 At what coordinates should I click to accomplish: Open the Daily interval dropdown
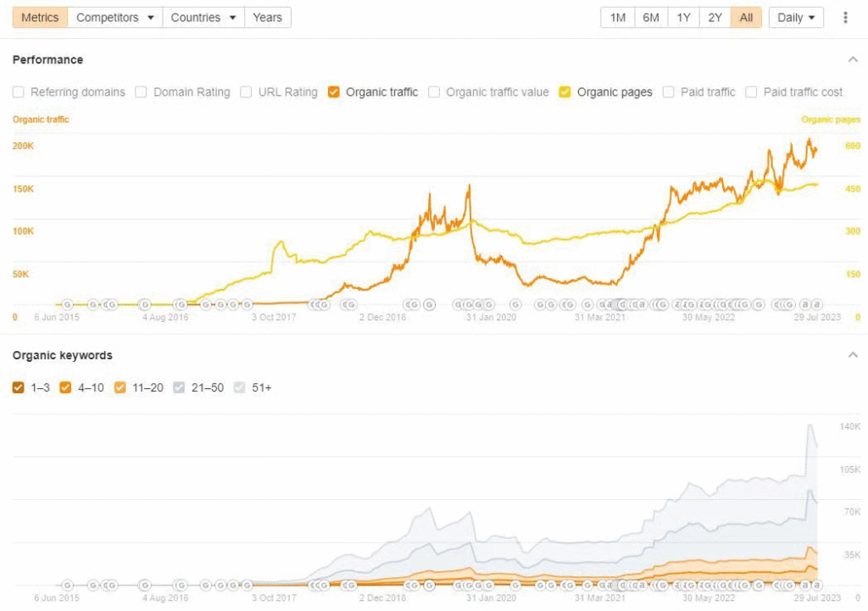(796, 18)
